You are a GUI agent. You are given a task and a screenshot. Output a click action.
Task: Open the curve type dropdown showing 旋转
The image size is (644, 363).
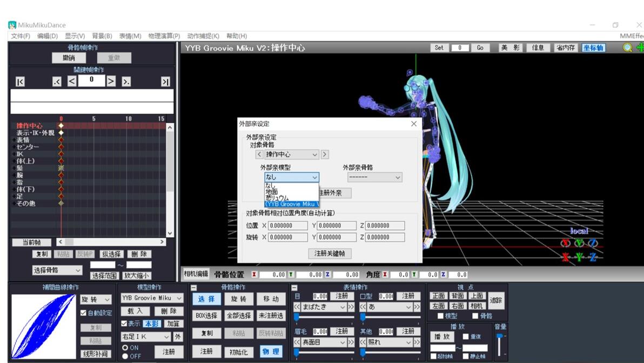(x=96, y=299)
